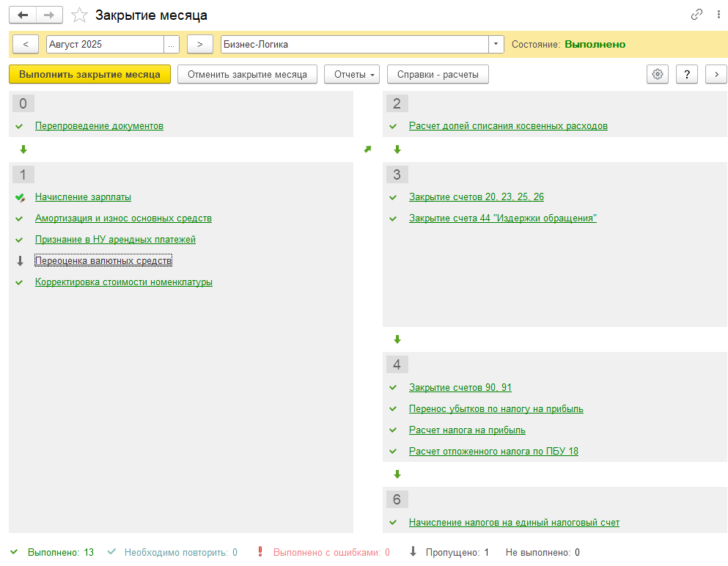Open Расчет налога на прибыль link
The width and height of the screenshot is (728, 566).
pyautogui.click(x=468, y=430)
